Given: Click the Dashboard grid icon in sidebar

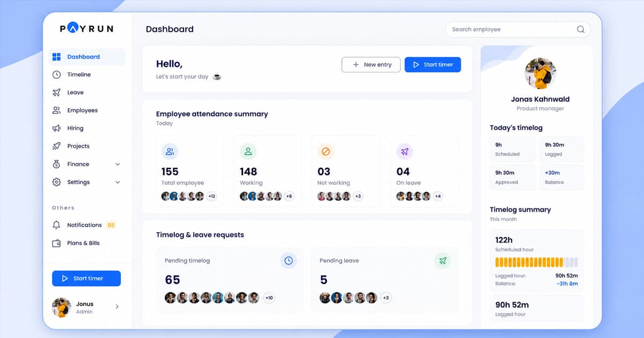Looking at the screenshot, I should [x=56, y=57].
